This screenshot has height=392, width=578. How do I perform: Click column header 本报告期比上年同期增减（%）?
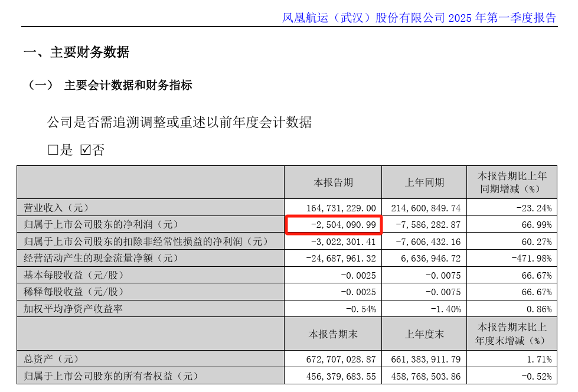point(512,182)
